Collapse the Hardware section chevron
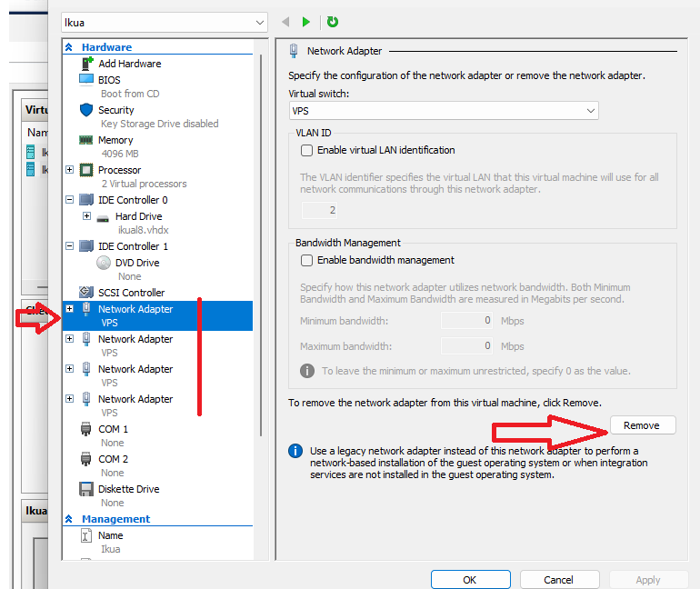This screenshot has height=589, width=700. point(69,47)
